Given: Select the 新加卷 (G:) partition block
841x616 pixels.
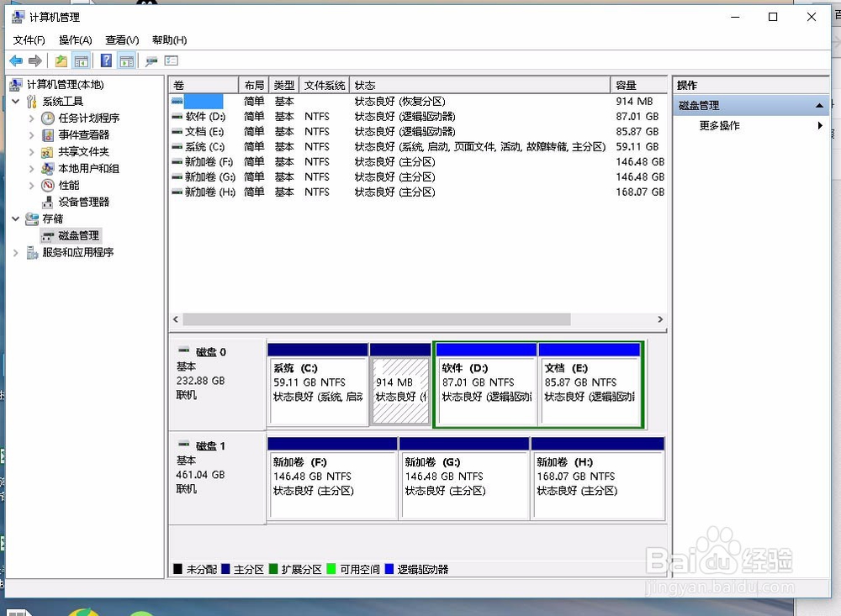Looking at the screenshot, I should [464, 478].
